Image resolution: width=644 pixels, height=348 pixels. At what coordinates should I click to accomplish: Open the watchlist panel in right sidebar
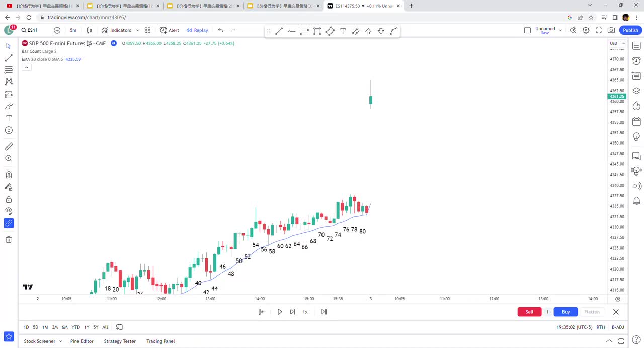636,46
